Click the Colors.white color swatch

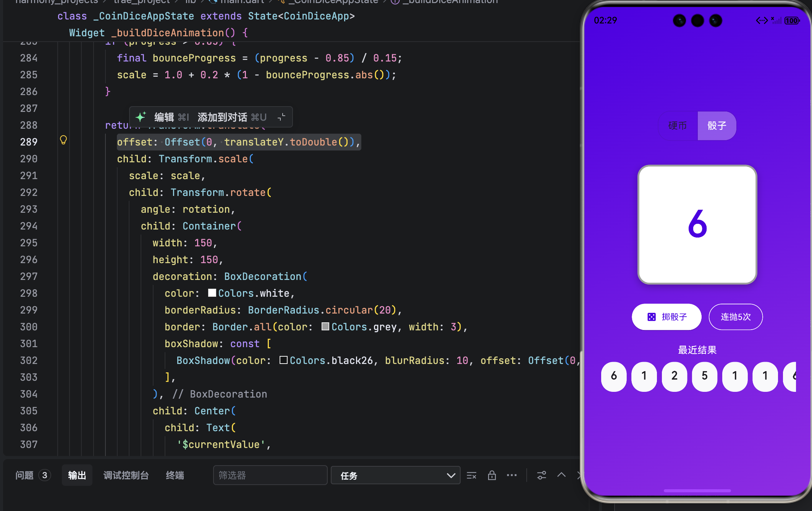pyautogui.click(x=212, y=293)
